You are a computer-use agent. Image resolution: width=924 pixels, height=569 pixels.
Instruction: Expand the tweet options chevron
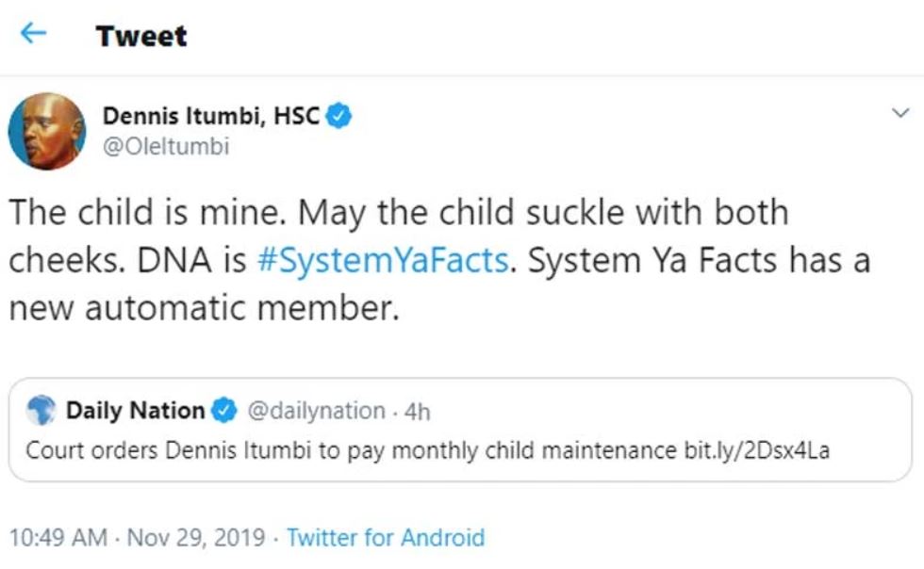(900, 112)
